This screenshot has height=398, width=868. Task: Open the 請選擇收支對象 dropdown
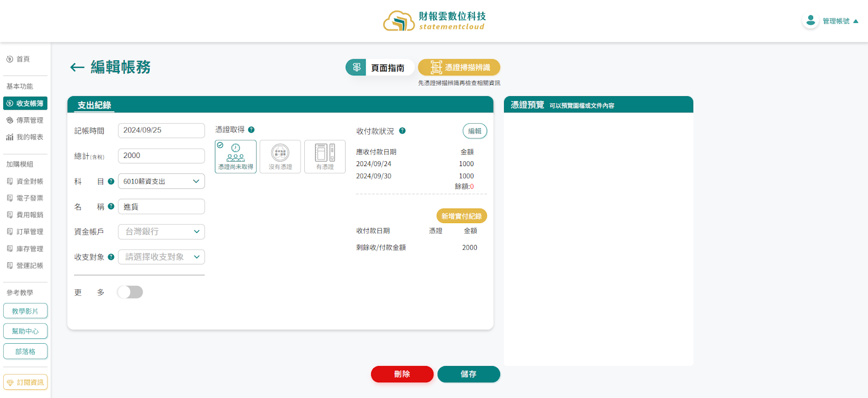pos(161,257)
